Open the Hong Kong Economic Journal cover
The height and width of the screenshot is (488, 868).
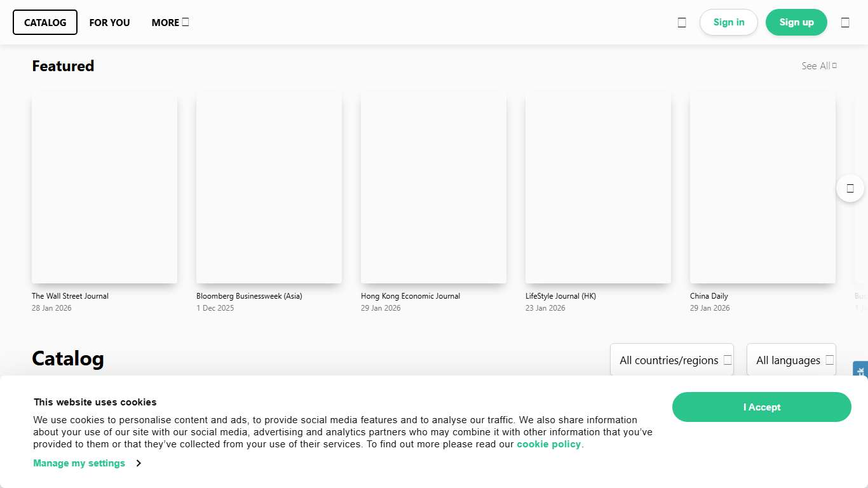(x=433, y=187)
